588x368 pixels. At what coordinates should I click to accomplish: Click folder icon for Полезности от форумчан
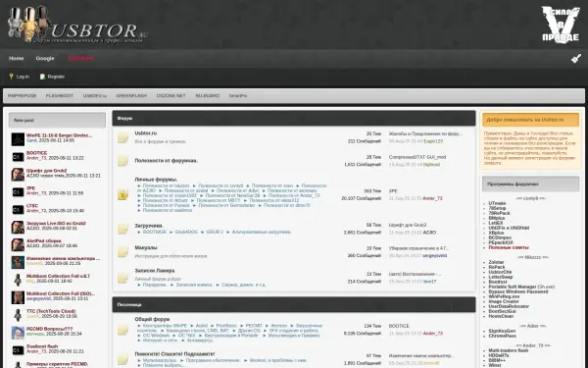[x=122, y=161]
